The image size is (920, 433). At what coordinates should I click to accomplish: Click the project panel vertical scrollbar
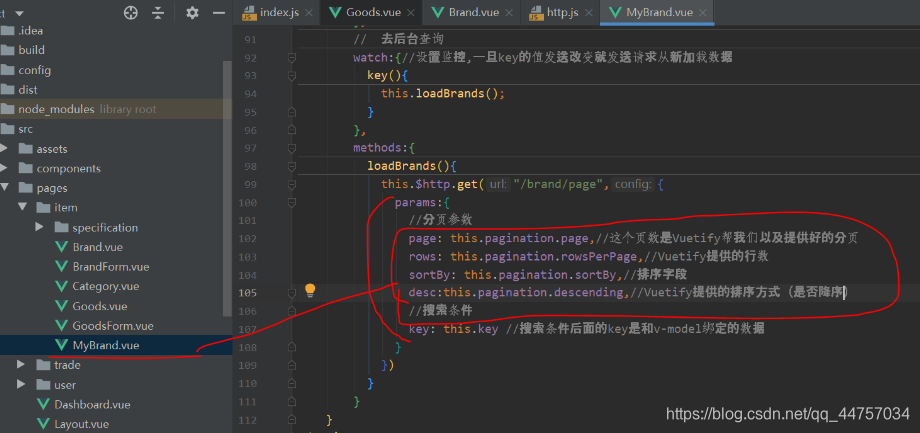click(228, 188)
